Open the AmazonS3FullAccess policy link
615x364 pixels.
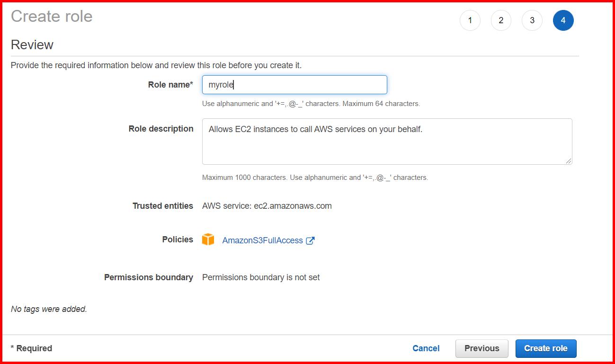[x=262, y=240]
